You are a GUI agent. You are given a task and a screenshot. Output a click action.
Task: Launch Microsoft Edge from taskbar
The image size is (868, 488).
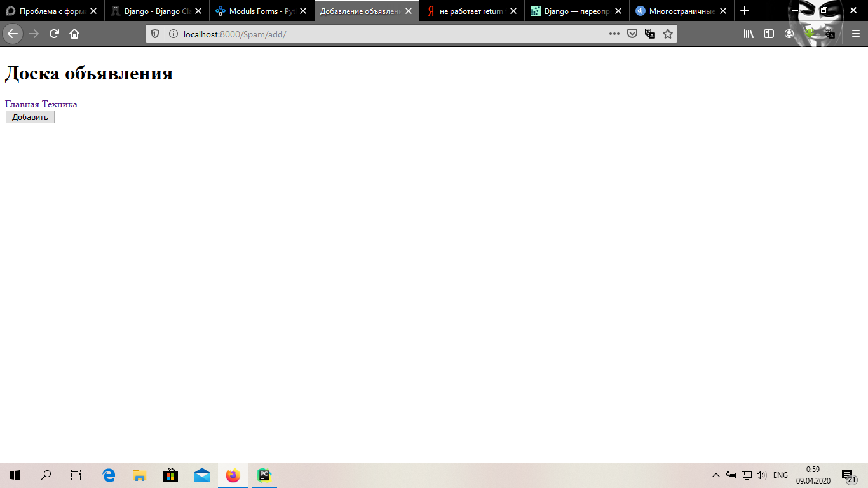coord(109,475)
